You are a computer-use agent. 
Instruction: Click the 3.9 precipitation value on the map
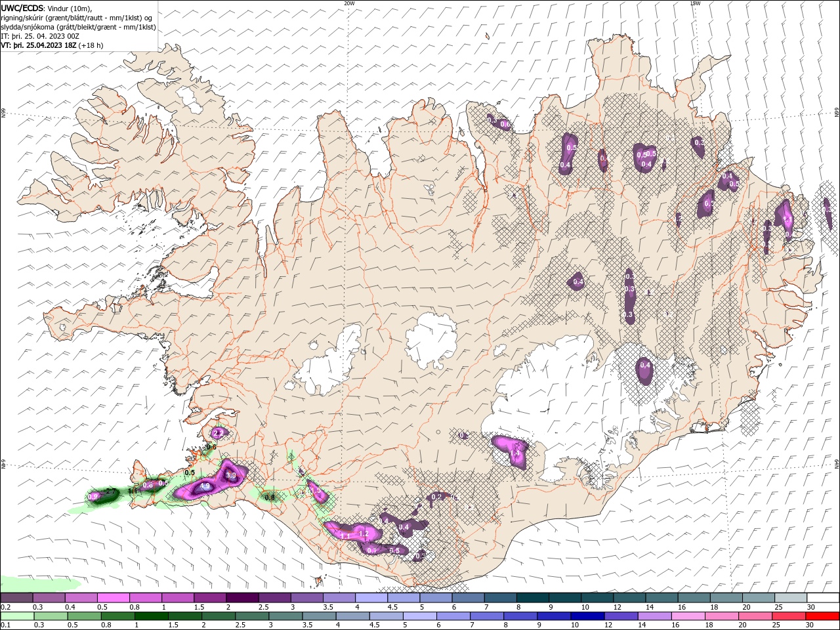click(230, 475)
